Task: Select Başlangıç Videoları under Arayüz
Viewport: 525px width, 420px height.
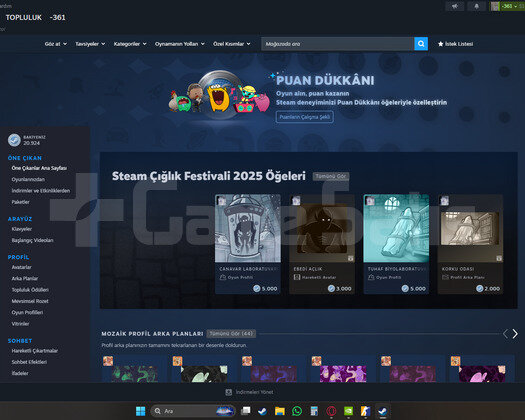Action: (32, 240)
